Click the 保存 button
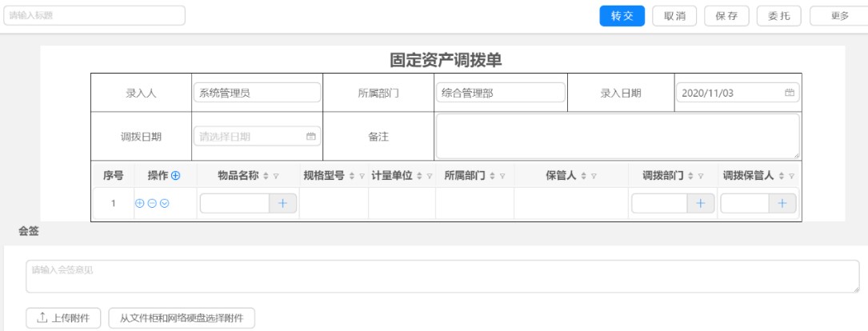This screenshot has height=331, width=868. [x=726, y=16]
